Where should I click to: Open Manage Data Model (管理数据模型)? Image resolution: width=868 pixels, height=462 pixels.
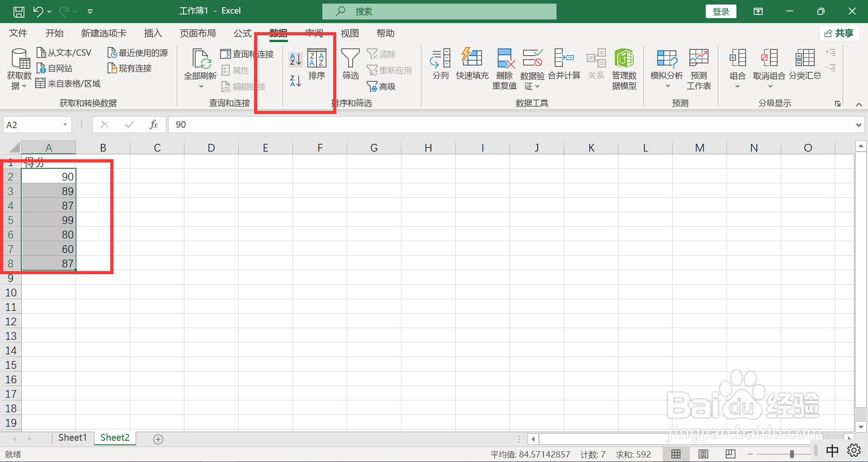tap(624, 69)
